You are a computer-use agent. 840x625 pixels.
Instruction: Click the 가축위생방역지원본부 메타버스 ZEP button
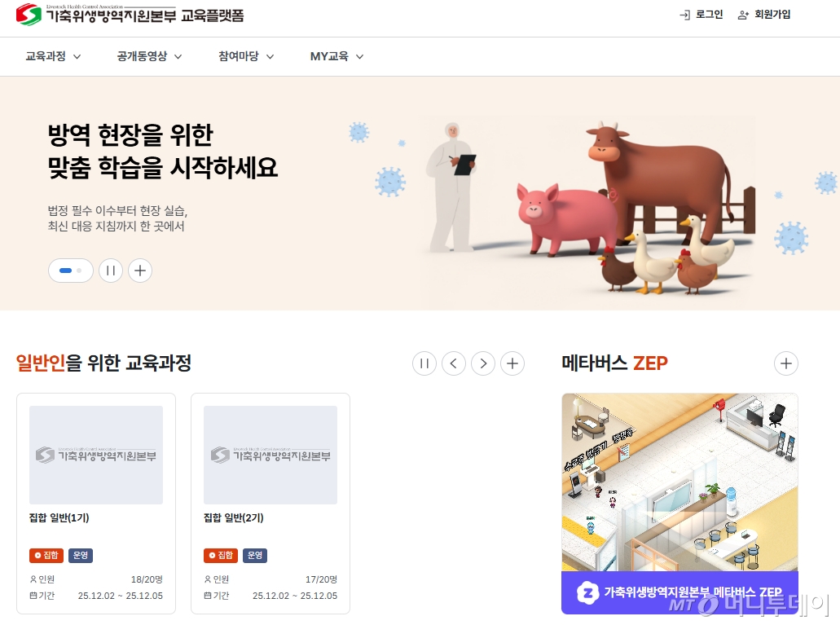679,592
